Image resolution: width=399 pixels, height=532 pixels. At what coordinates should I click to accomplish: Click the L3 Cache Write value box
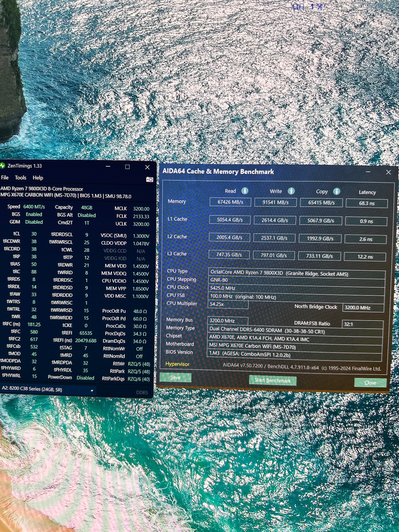tap(274, 255)
